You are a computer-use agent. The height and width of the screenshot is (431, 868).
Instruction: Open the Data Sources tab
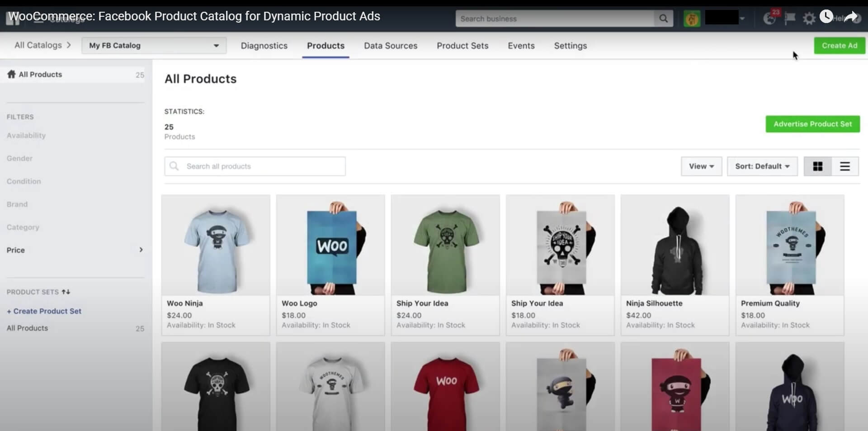point(391,46)
